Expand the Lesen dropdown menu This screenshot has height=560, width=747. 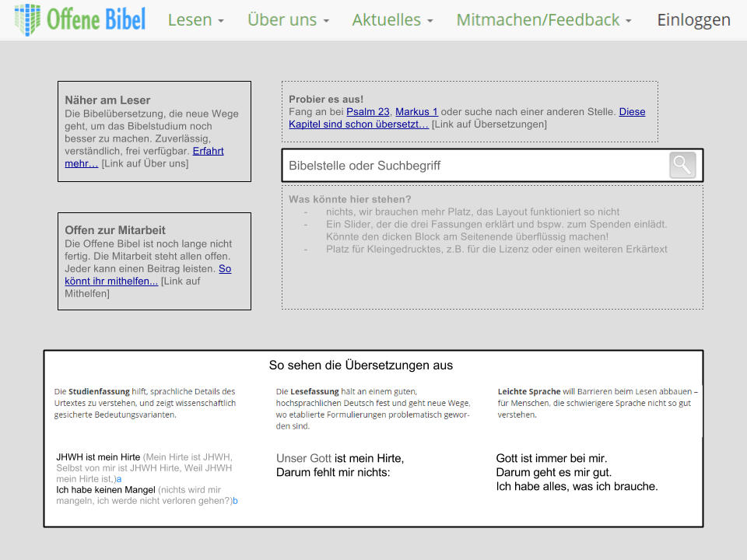(195, 20)
